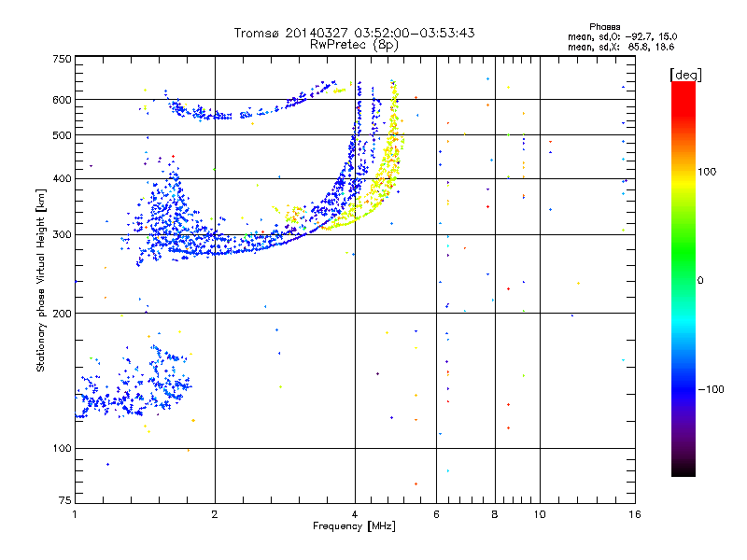Select the 0 label beside the color bar
Viewport: 747px width, 560px height.
pyautogui.click(x=700, y=281)
